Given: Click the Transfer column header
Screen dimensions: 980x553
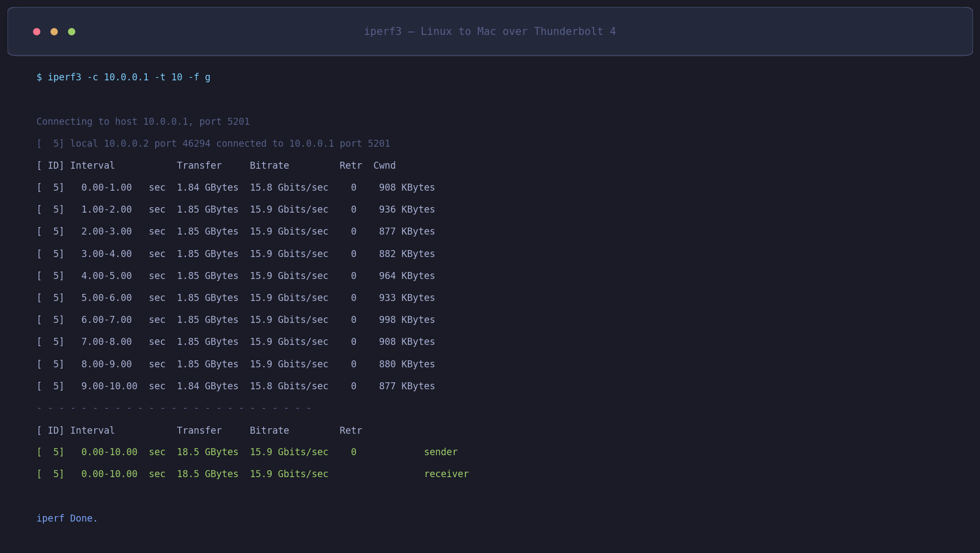Looking at the screenshot, I should click(x=199, y=165).
